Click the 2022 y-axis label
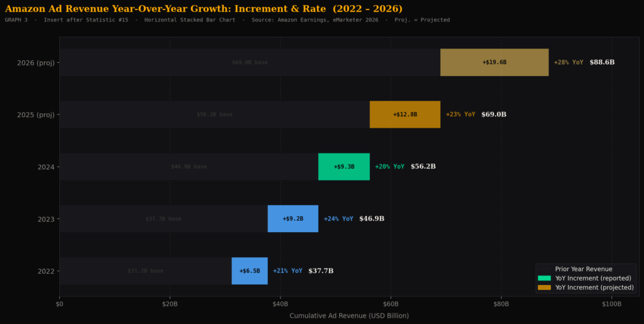The width and height of the screenshot is (644, 324). click(46, 271)
